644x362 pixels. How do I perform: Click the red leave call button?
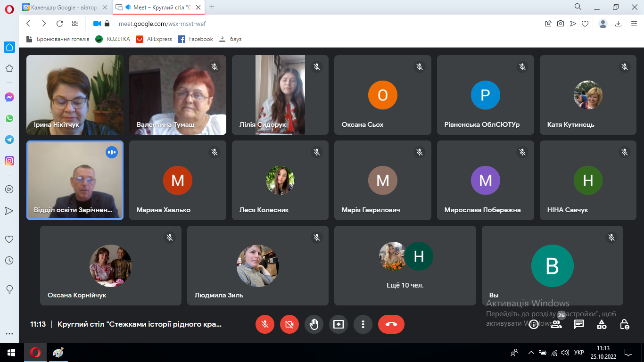click(x=391, y=324)
